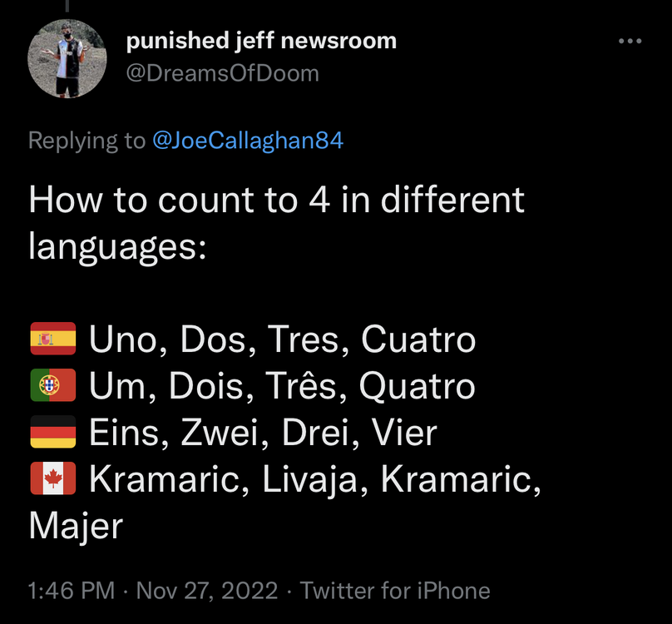Click the word 'Majer'
Screen dimensions: 672x624
(76, 526)
